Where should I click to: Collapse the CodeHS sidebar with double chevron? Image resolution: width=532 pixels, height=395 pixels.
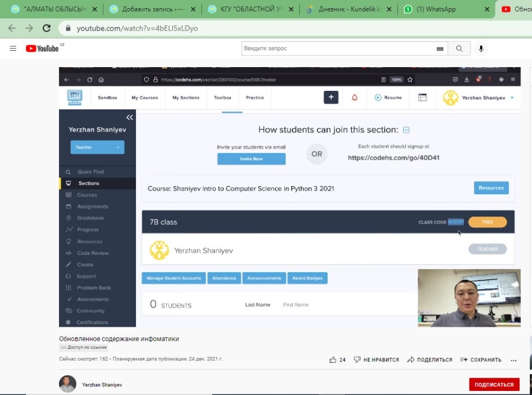click(129, 117)
